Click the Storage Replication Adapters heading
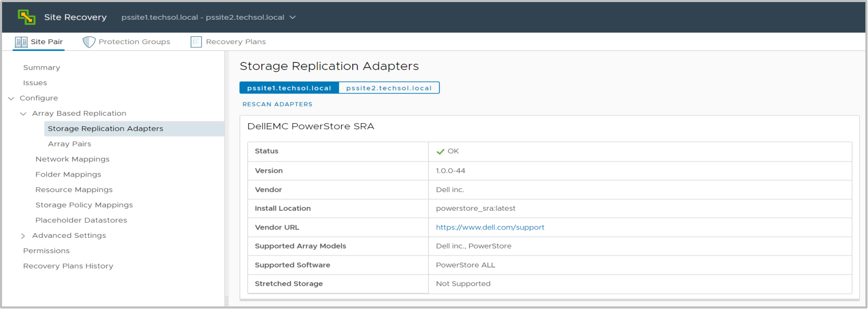Viewport: 868px width, 309px height. pyautogui.click(x=329, y=66)
